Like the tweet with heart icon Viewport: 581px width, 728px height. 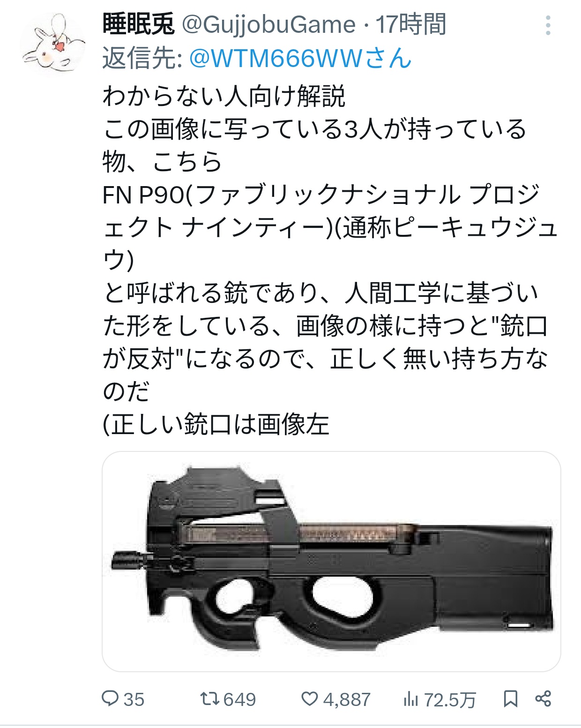[x=309, y=699]
